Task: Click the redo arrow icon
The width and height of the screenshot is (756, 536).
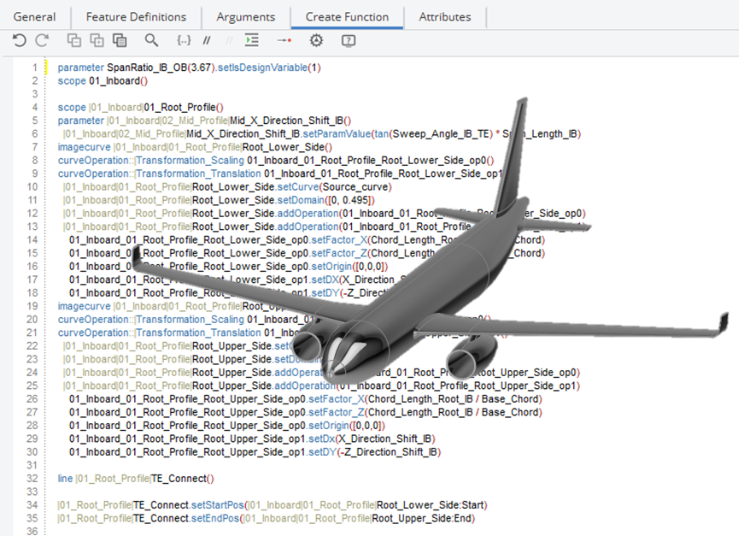Action: [x=43, y=40]
